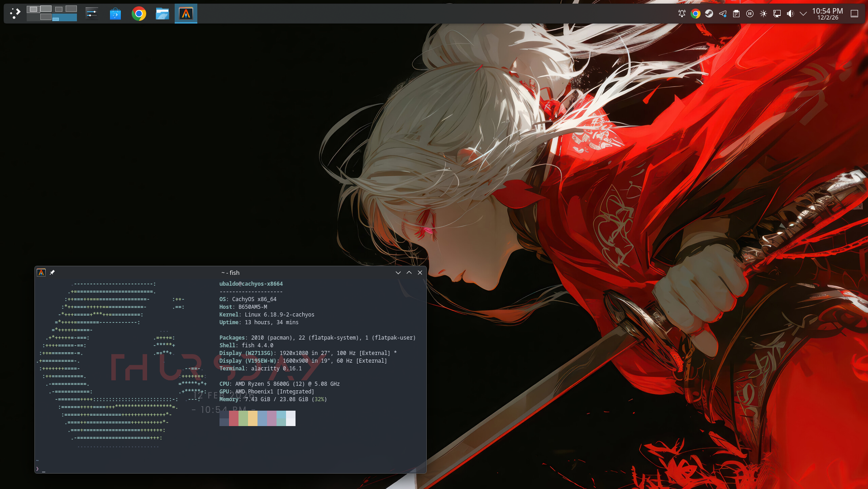Open System Settings from the panel
The width and height of the screenshot is (868, 489).
[x=92, y=14]
